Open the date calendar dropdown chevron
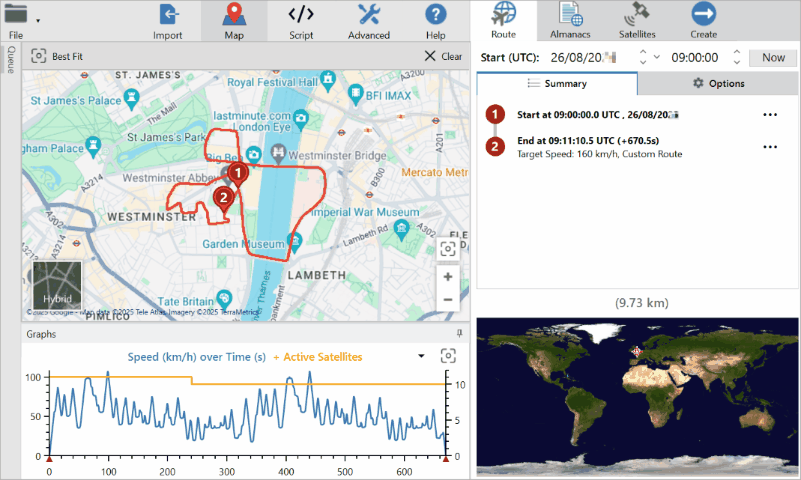This screenshot has width=801, height=480. 657,57
